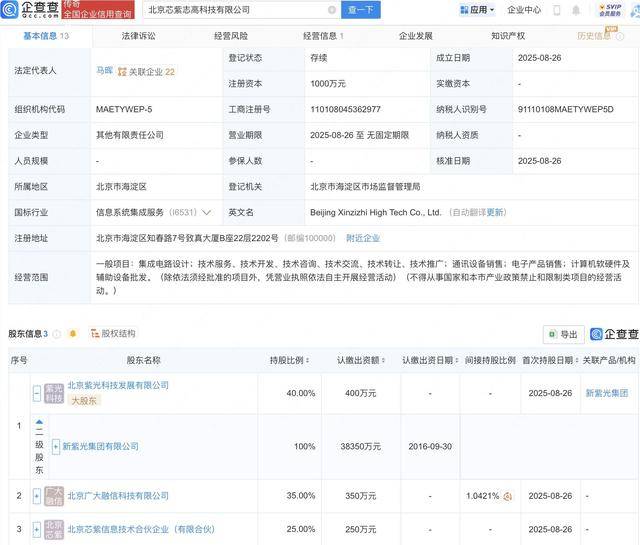Open 北京广大融信科技有限公司 link

118,496
